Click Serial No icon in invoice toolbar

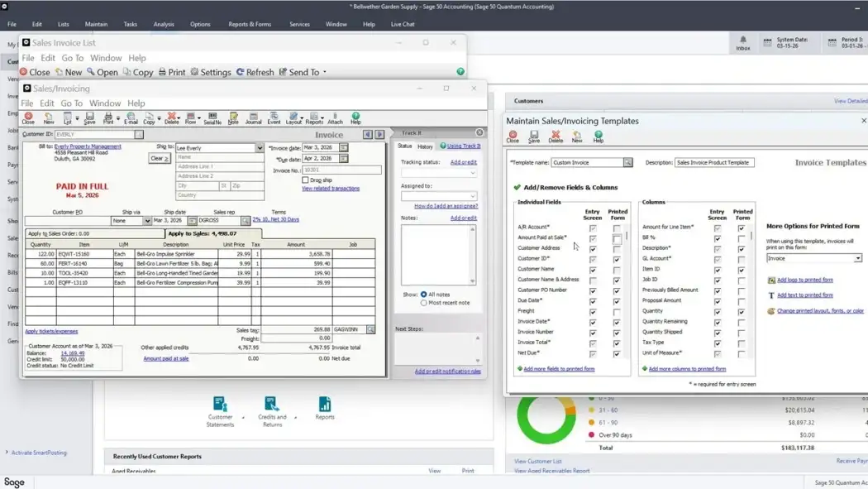point(212,118)
